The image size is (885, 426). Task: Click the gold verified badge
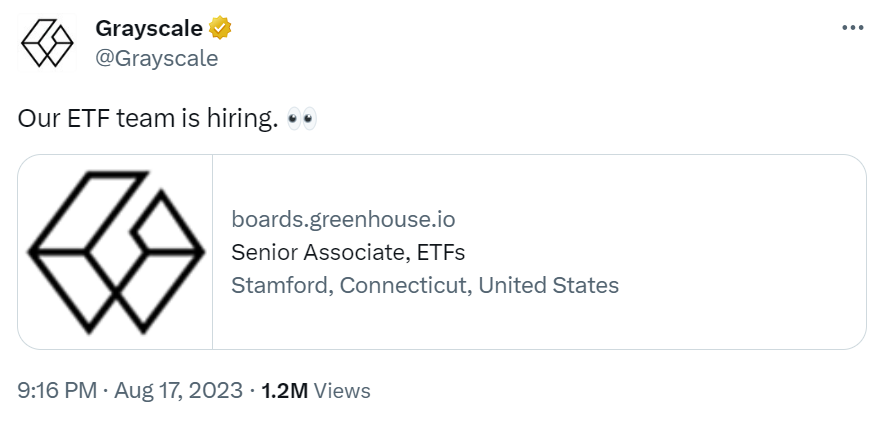coord(221,28)
